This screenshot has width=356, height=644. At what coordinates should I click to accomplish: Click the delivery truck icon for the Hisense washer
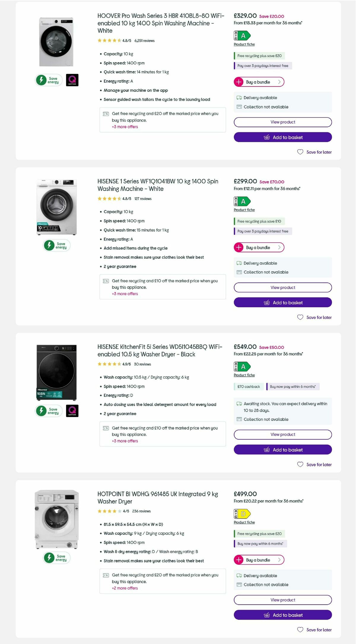(239, 263)
